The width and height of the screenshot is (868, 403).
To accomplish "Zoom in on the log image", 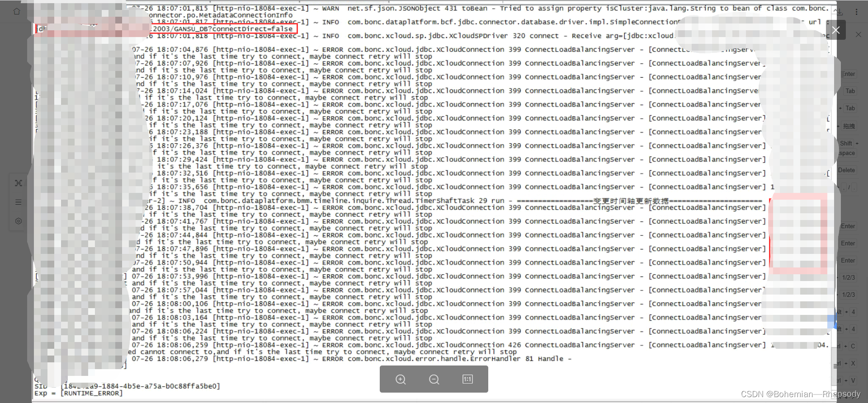I will pos(401,380).
